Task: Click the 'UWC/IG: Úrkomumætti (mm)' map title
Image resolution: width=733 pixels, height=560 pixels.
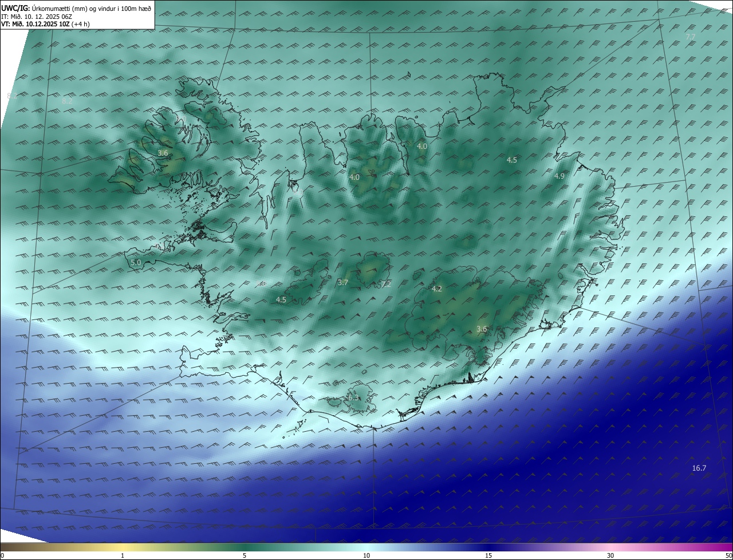Action: pyautogui.click(x=76, y=8)
